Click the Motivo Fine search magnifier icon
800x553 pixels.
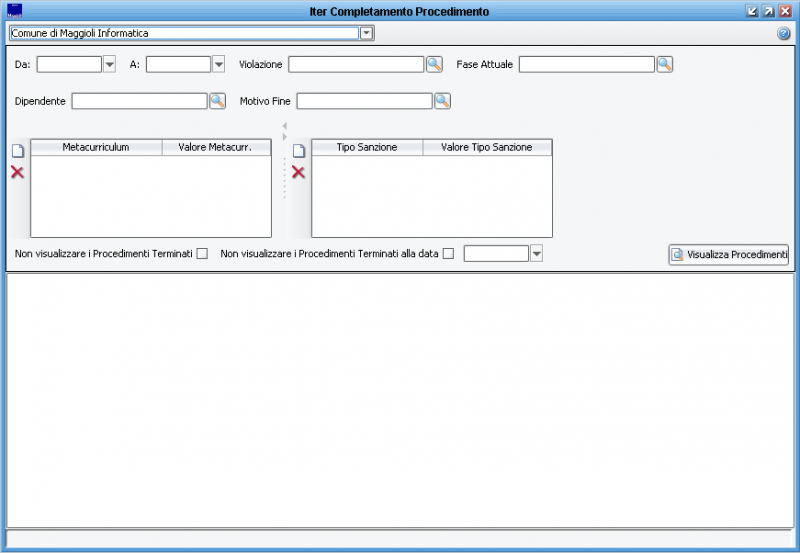coord(442,101)
